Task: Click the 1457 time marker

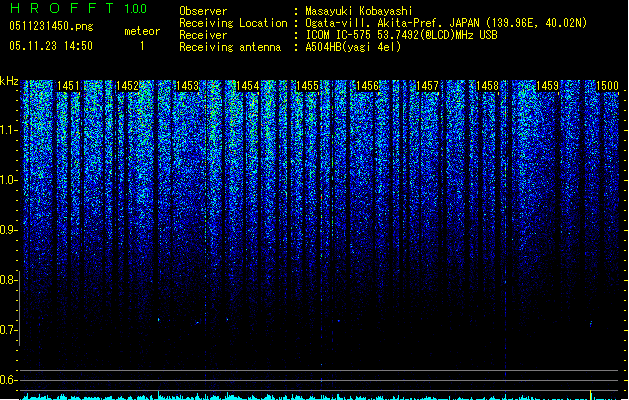Action: (x=427, y=86)
